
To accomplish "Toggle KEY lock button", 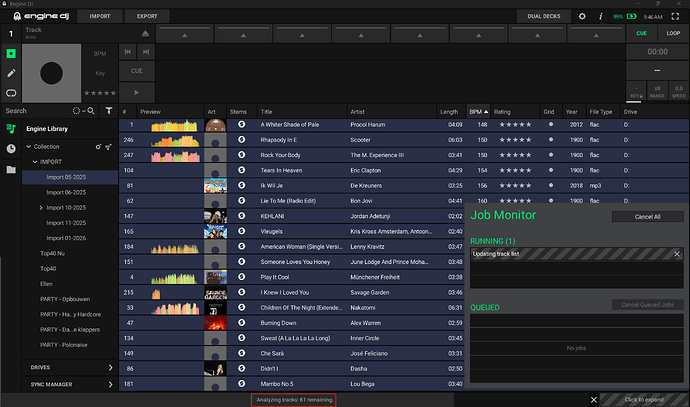I will (636, 91).
